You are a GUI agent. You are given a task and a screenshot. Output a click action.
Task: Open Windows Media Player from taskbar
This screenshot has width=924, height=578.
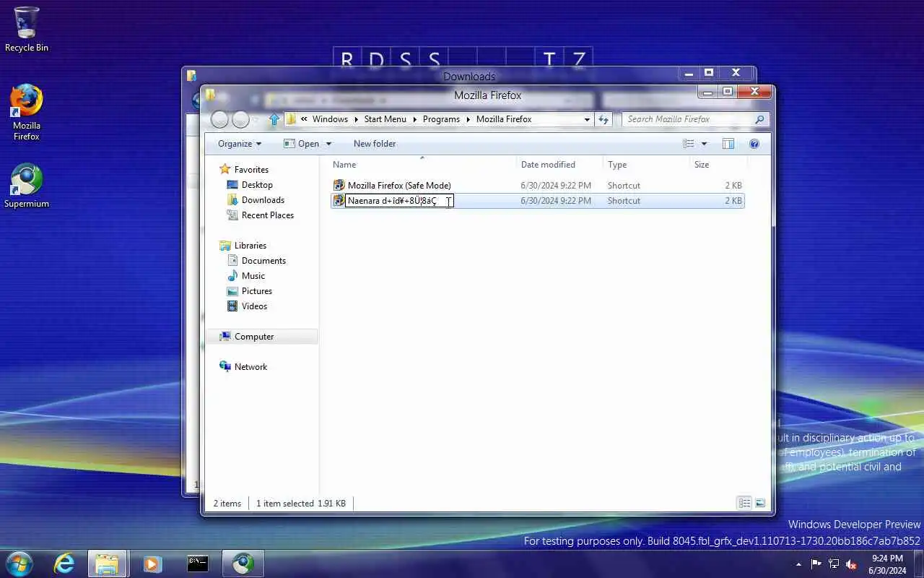pyautogui.click(x=152, y=564)
